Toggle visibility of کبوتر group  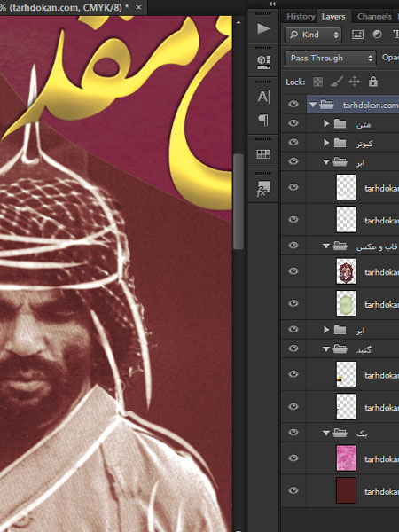click(x=293, y=142)
